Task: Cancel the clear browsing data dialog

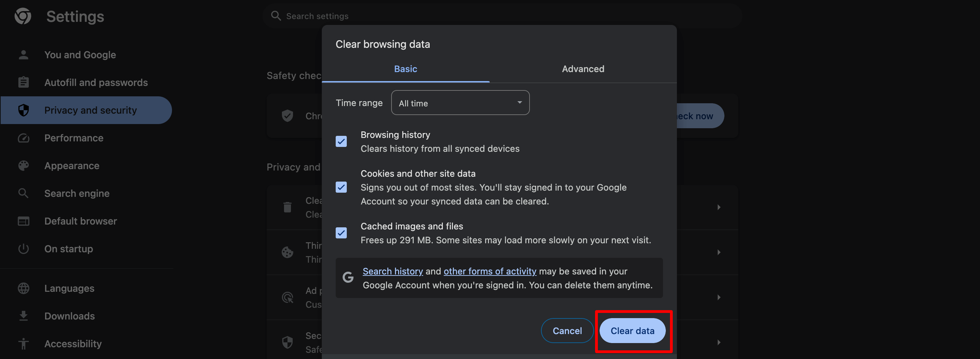Action: (x=567, y=331)
